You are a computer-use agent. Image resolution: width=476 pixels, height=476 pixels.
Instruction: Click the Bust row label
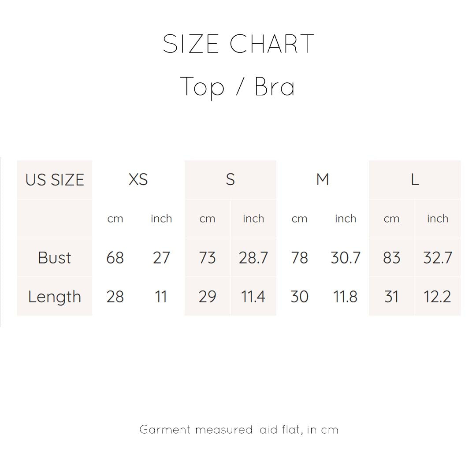(x=55, y=258)
